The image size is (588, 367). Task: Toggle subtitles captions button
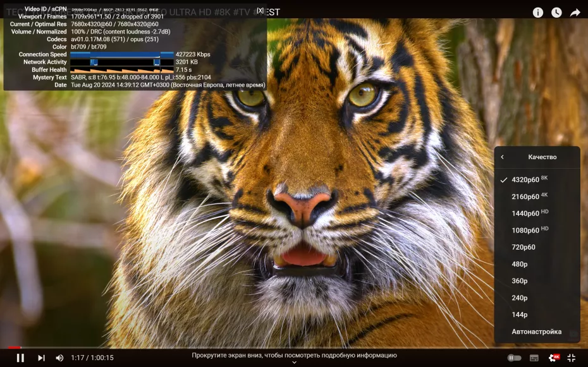(x=534, y=358)
